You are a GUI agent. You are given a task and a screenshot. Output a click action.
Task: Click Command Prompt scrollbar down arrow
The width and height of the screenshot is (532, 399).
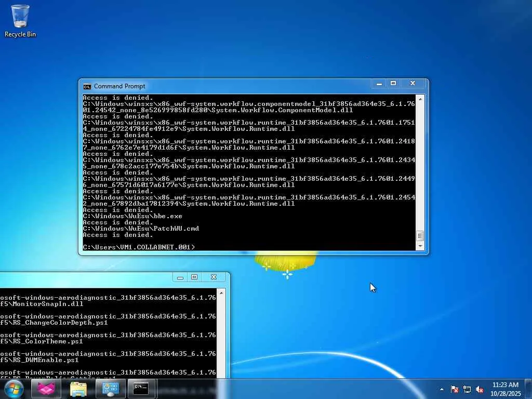(420, 246)
